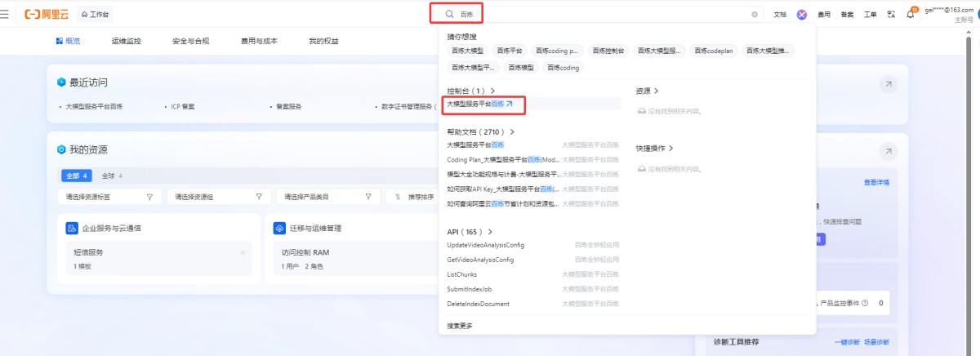Open the 请选择产品类目 dropdown
Screen dimensions: 980x356
328,197
